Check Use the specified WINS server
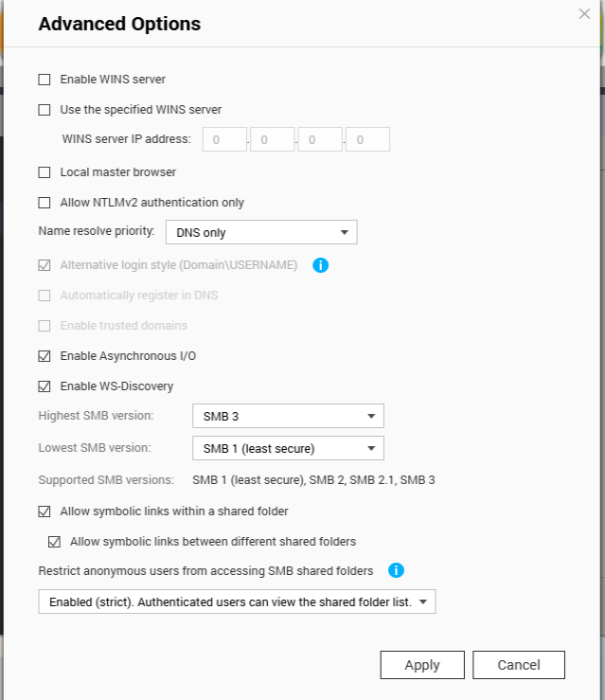The width and height of the screenshot is (605, 700). point(44,110)
